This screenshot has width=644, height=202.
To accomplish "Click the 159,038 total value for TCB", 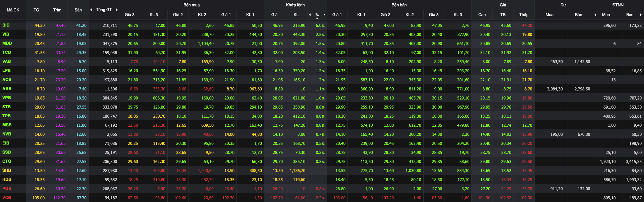I will pyautogui.click(x=110, y=53).
